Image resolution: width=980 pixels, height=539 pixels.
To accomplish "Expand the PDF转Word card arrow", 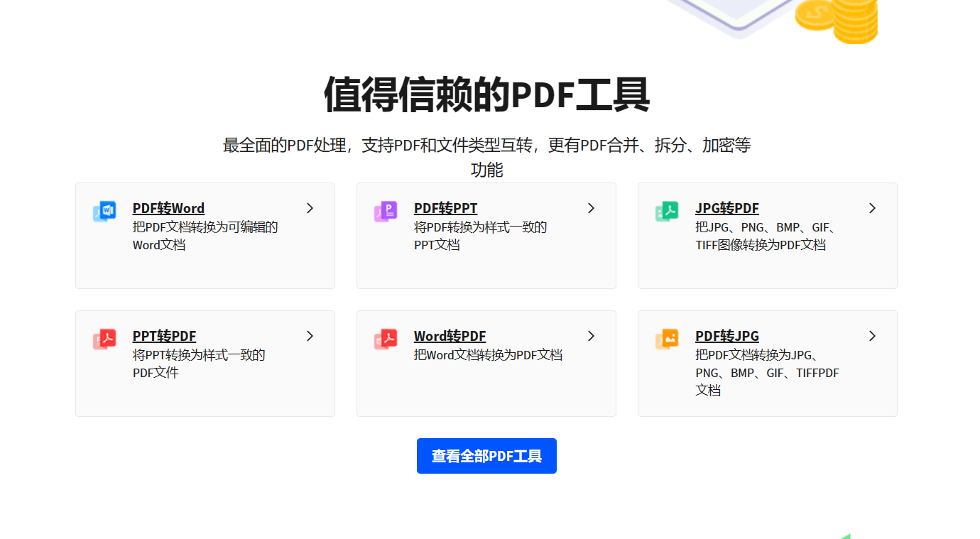I will 310,208.
